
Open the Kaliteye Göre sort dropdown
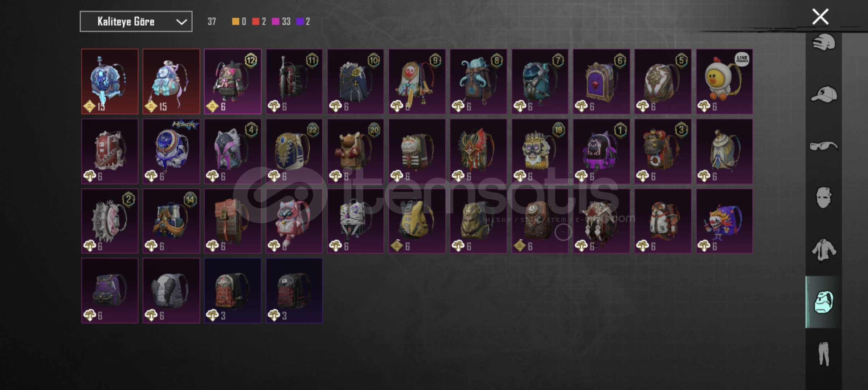click(x=136, y=22)
